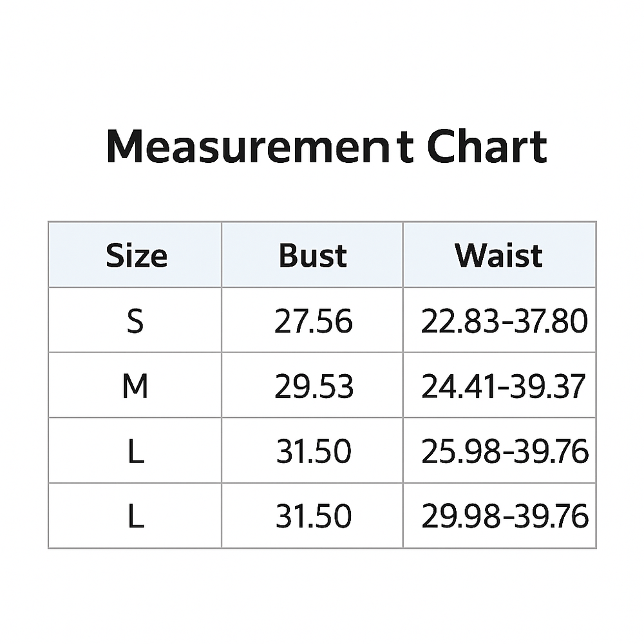Select L cell in the 29.98-39.76 waist row
644x644 pixels.
pyautogui.click(x=135, y=516)
